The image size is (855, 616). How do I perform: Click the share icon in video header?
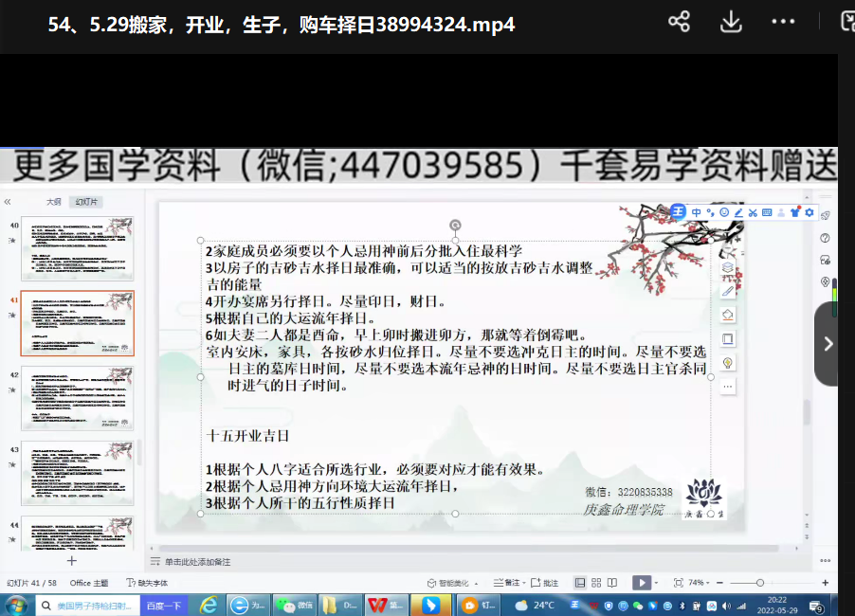click(x=679, y=22)
